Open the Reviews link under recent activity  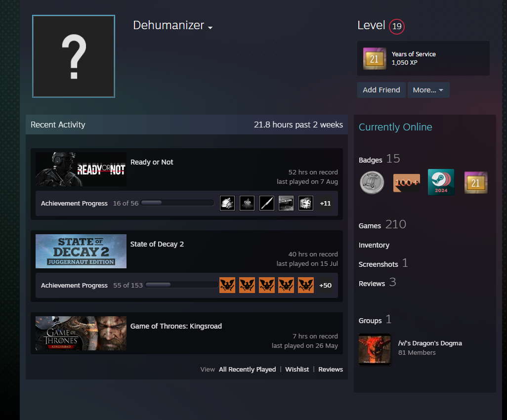(x=331, y=369)
